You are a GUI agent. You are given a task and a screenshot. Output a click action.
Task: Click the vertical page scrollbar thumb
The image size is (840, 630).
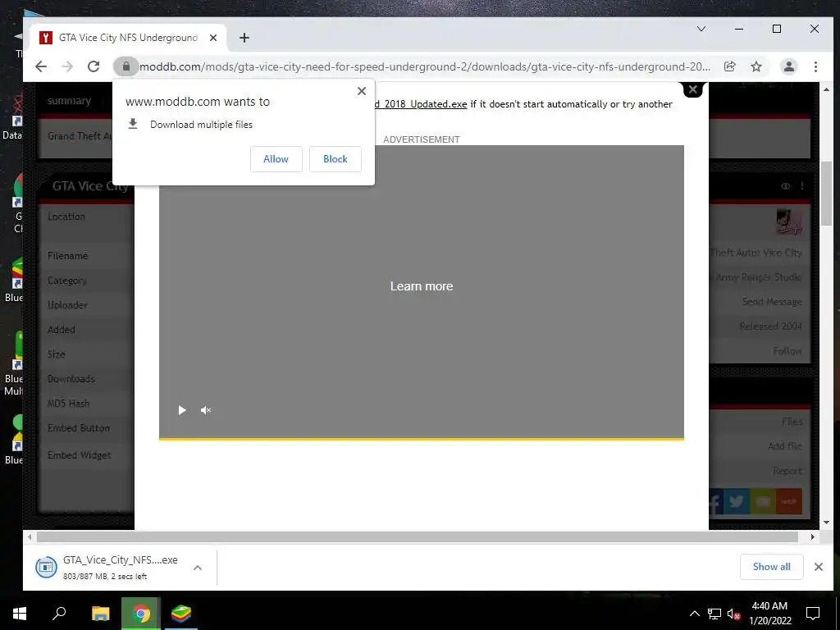coord(827,193)
